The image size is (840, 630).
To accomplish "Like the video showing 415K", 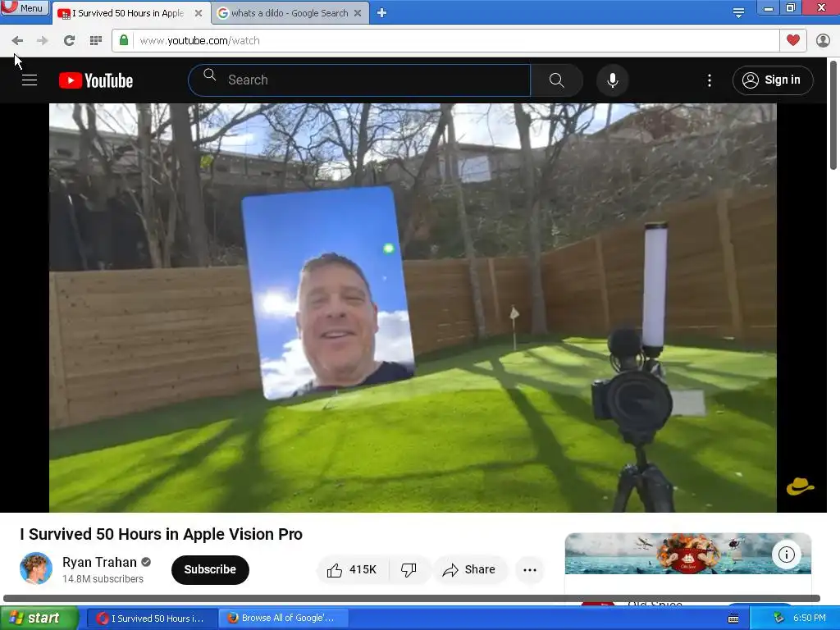I will (x=352, y=570).
